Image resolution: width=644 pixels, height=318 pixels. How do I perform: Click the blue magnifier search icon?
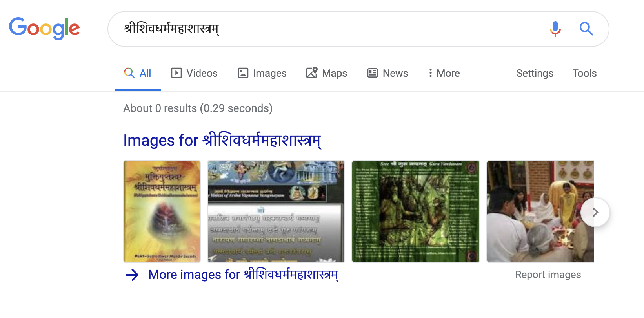tap(586, 29)
